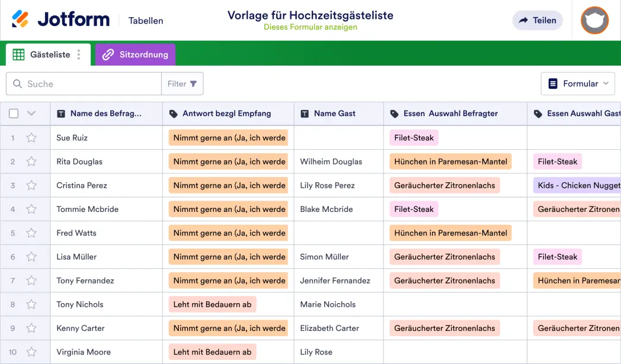Open the Gästeliste tab three-dot menu
The height and width of the screenshot is (364, 621).
coord(79,54)
